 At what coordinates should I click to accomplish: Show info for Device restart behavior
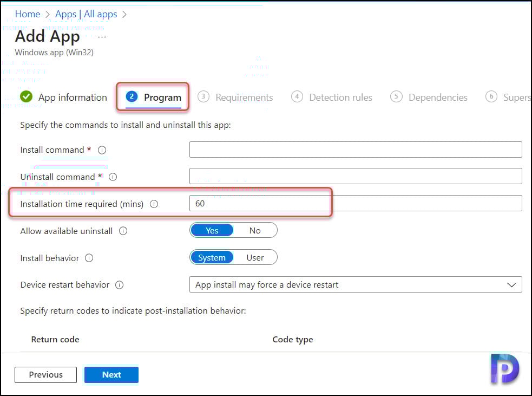(x=120, y=285)
